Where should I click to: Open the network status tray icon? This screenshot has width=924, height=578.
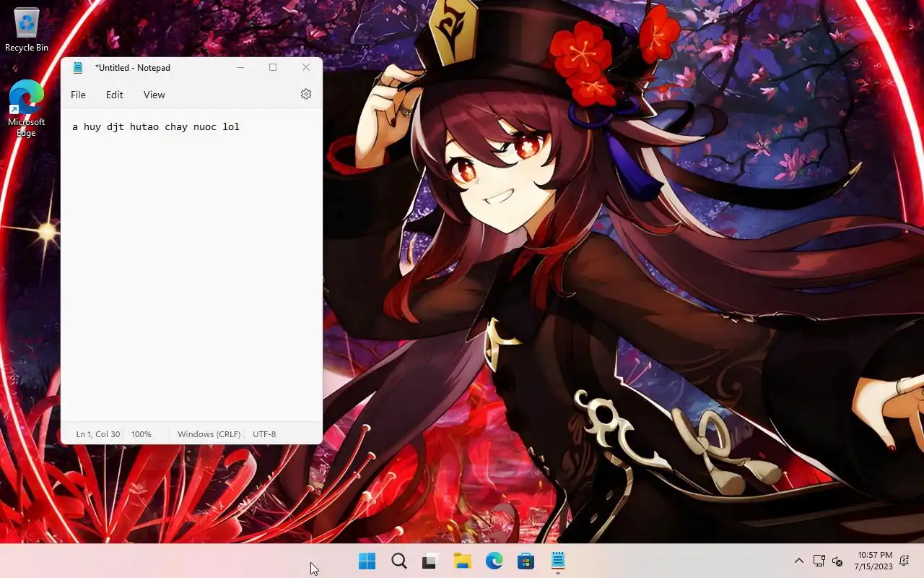(x=819, y=561)
